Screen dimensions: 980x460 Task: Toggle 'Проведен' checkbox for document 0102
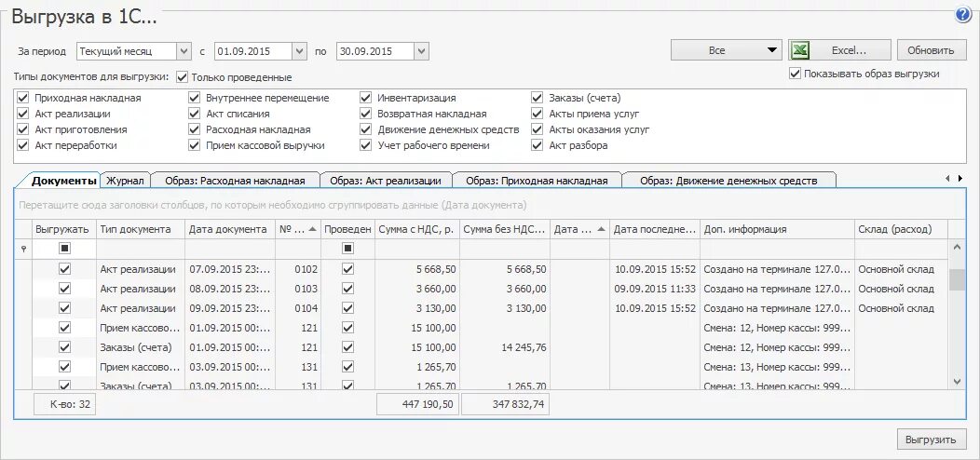click(347, 269)
